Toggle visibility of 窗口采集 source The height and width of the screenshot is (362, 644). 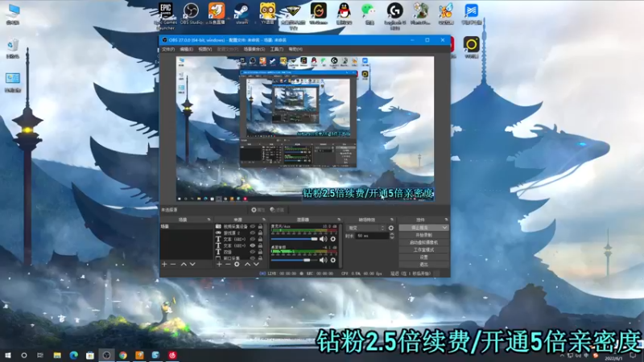[x=253, y=258]
